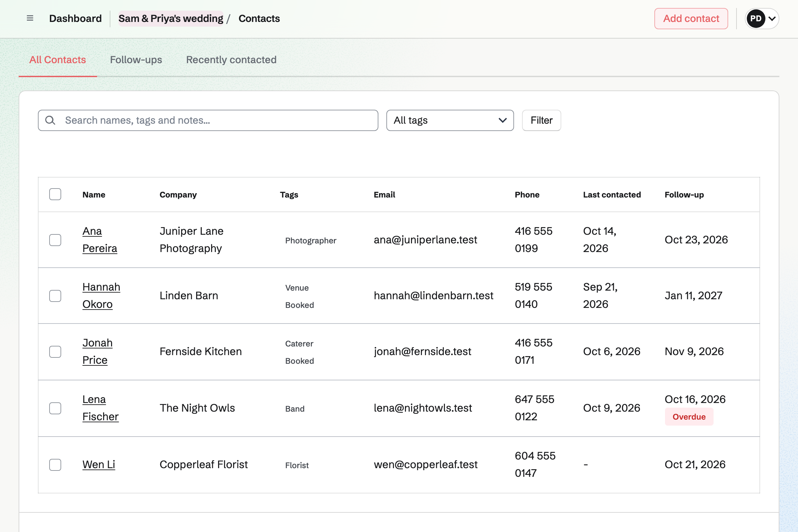798x532 pixels.
Task: Click the Linden Barn company cell
Action: [189, 296]
